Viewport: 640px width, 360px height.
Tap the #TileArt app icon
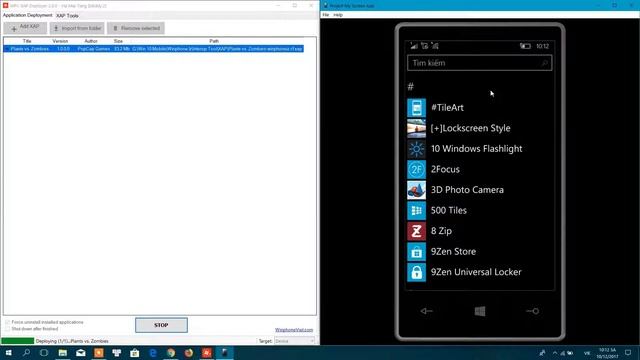pyautogui.click(x=416, y=108)
